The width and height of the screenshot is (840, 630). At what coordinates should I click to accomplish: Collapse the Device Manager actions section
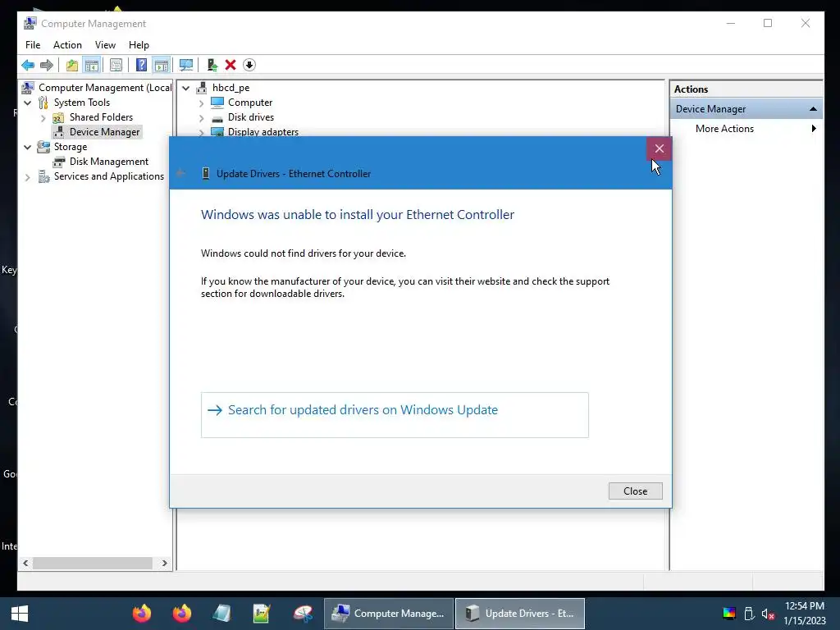pos(813,109)
